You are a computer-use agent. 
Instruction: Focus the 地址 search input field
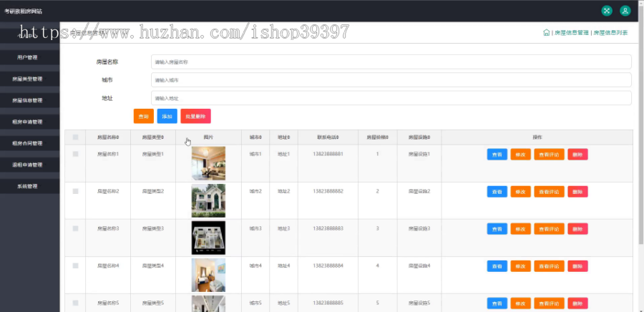tap(391, 98)
